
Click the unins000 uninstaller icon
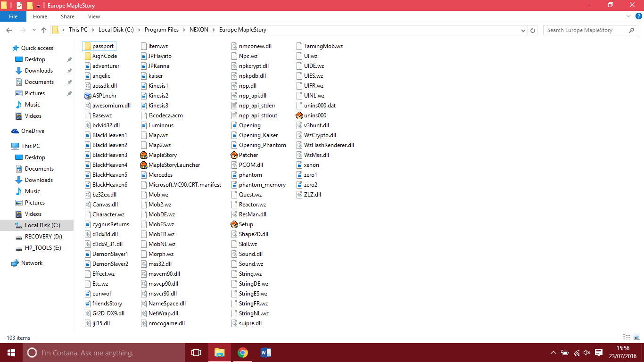[299, 115]
